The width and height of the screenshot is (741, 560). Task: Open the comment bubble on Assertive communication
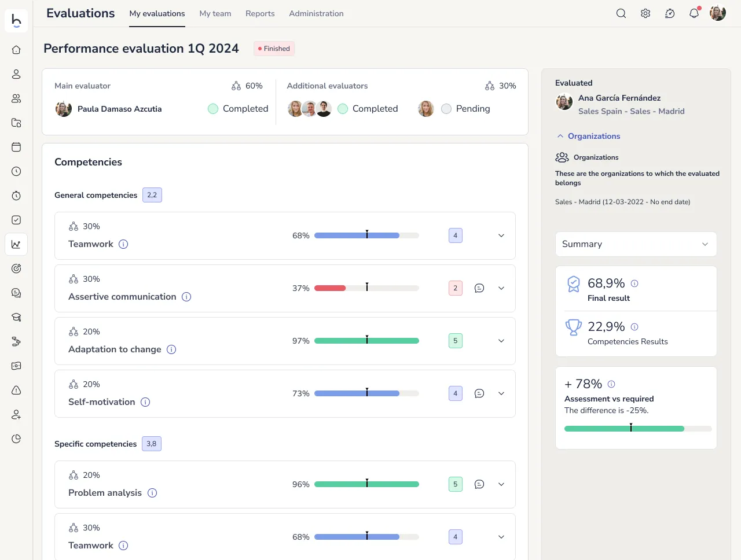[x=479, y=288]
